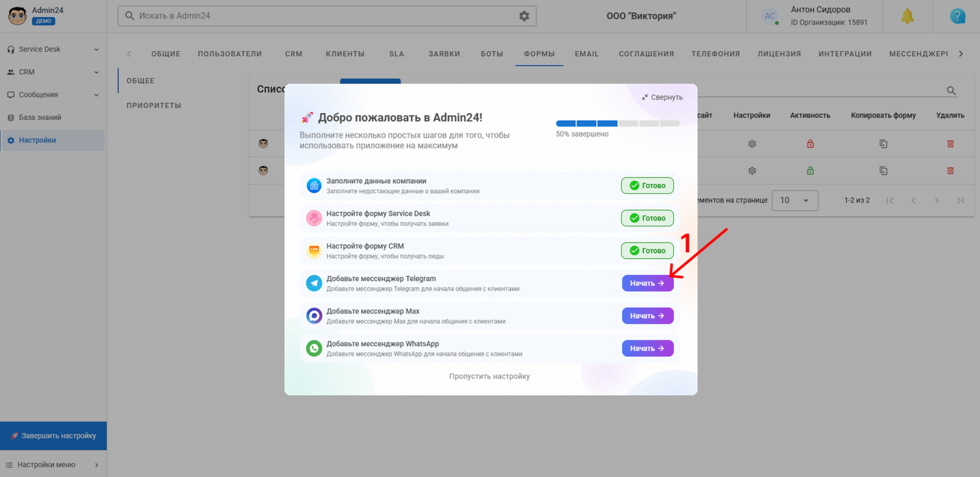Click the Max messenger icon
Screen dimensions: 980x477
click(x=314, y=316)
